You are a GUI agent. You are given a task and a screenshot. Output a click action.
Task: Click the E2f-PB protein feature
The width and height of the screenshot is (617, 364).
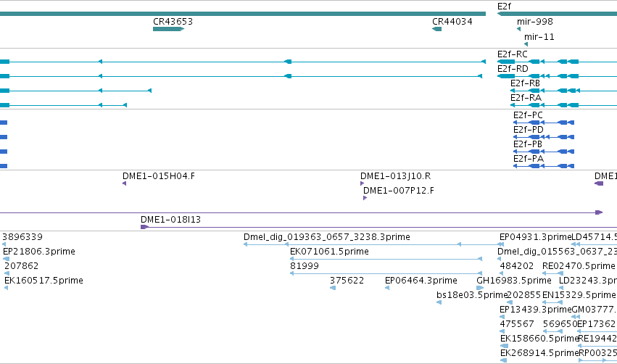[544, 152]
